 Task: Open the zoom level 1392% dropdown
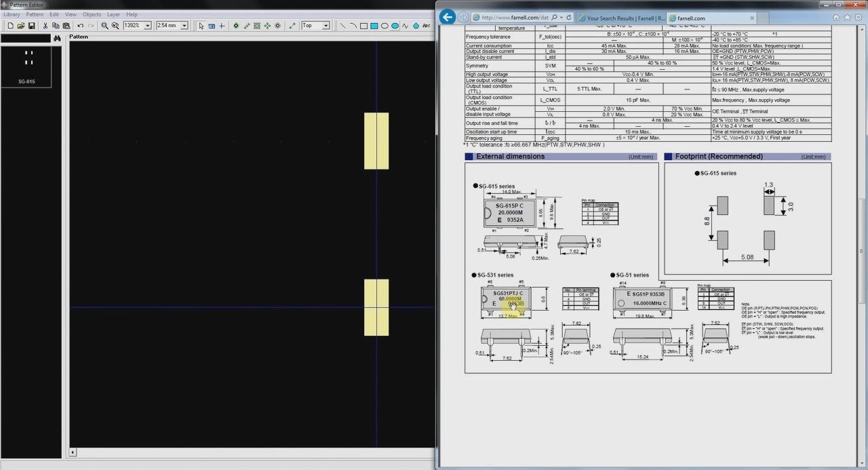point(148,26)
